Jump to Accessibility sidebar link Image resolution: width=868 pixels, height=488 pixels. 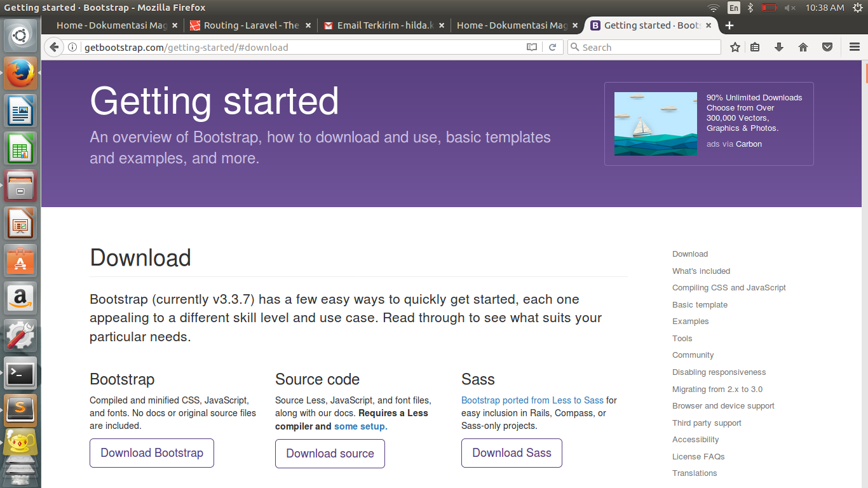click(696, 440)
